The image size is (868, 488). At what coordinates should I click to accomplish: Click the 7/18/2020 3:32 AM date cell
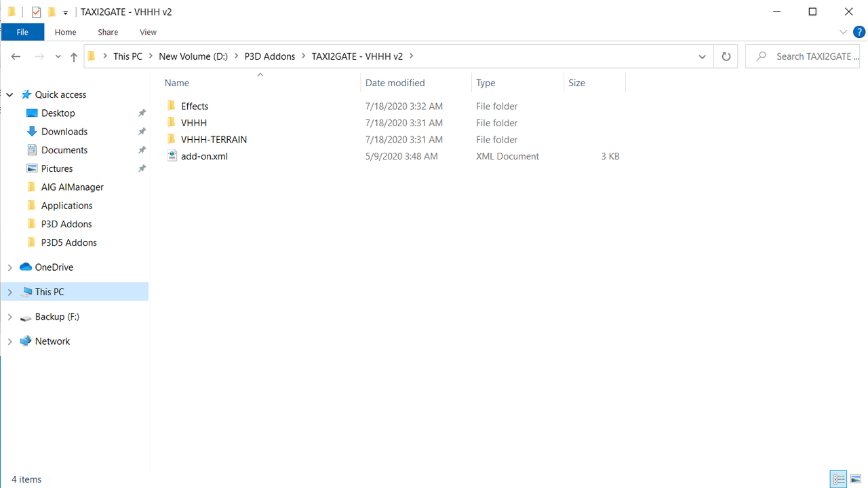tap(403, 107)
